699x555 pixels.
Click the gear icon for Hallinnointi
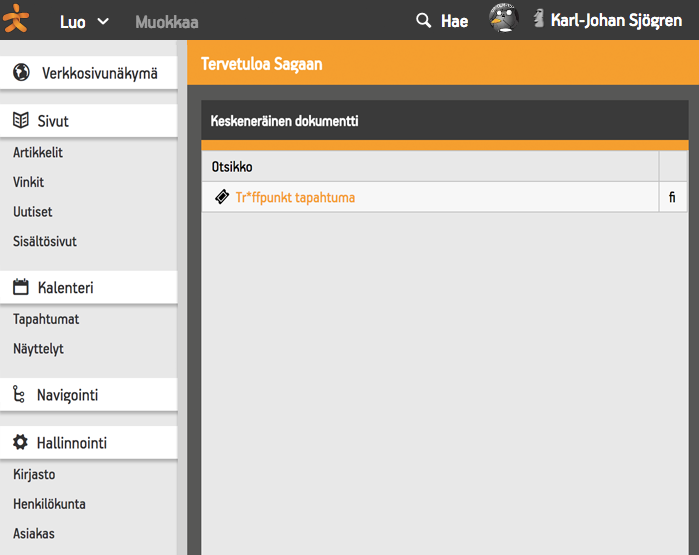coord(20,442)
